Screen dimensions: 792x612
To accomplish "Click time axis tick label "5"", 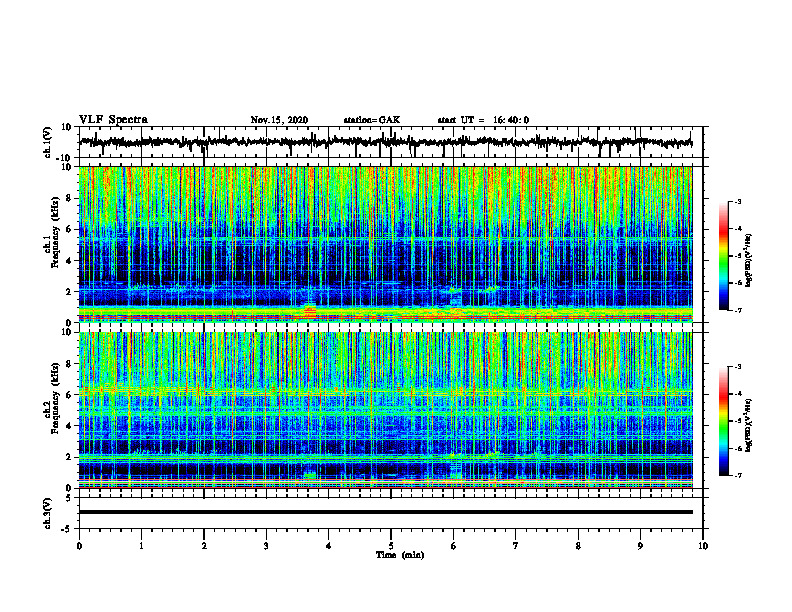I will (391, 546).
